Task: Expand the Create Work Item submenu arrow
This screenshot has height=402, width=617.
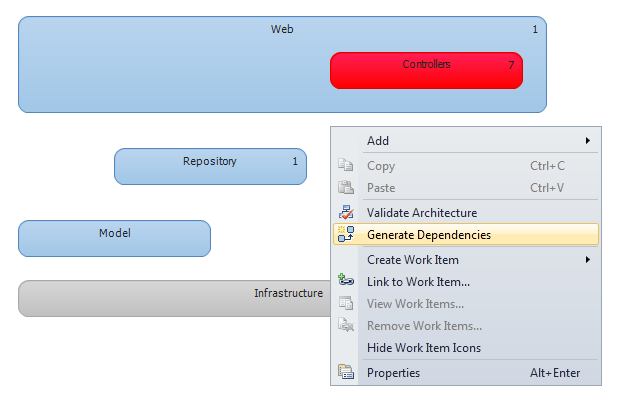Action: tap(587, 260)
